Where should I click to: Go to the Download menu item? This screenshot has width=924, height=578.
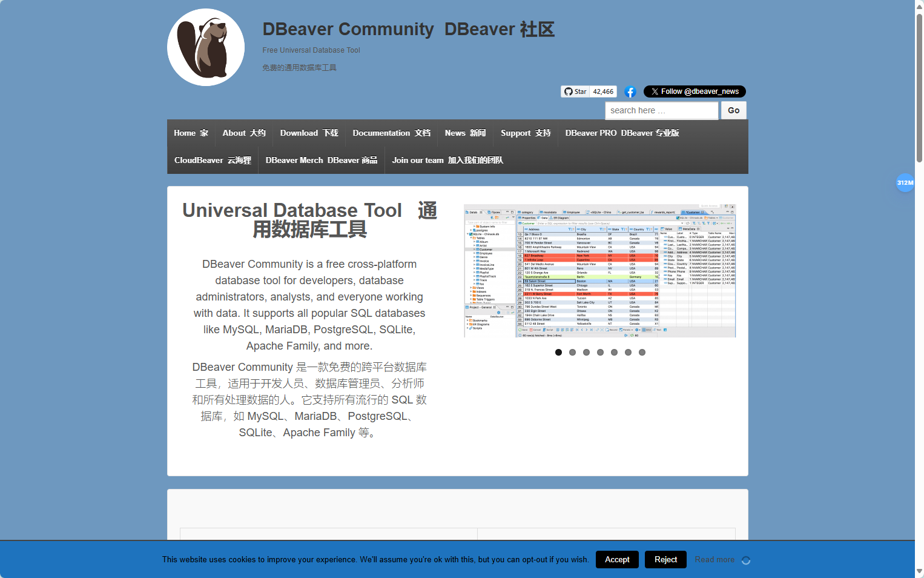click(x=309, y=133)
